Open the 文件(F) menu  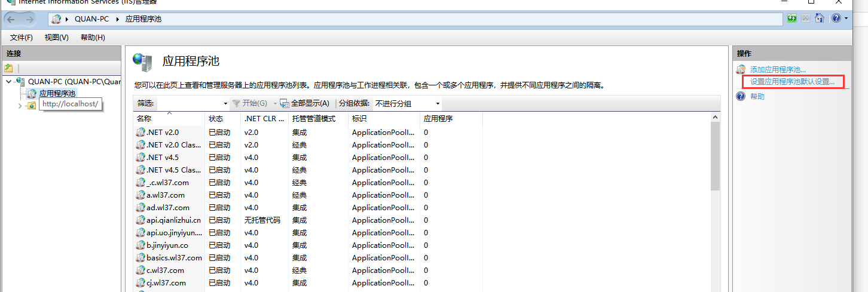(x=22, y=38)
